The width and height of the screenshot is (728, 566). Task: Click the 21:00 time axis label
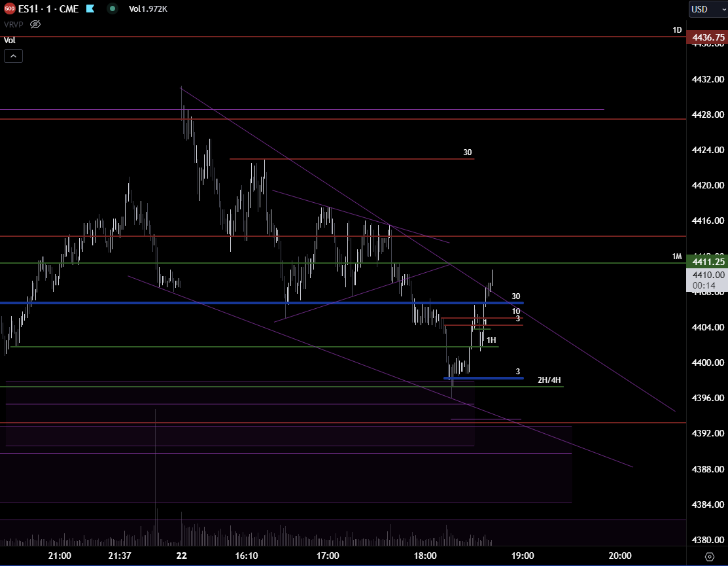pos(60,556)
